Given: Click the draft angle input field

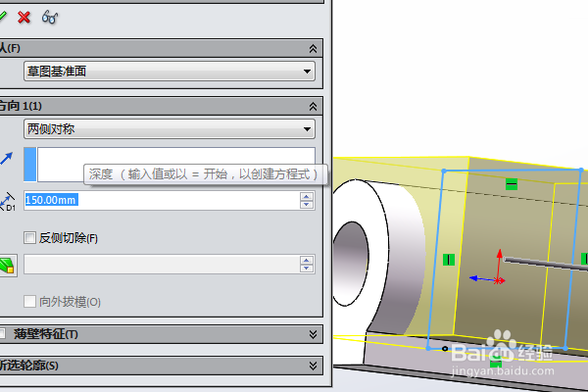Looking at the screenshot, I should point(162,264).
